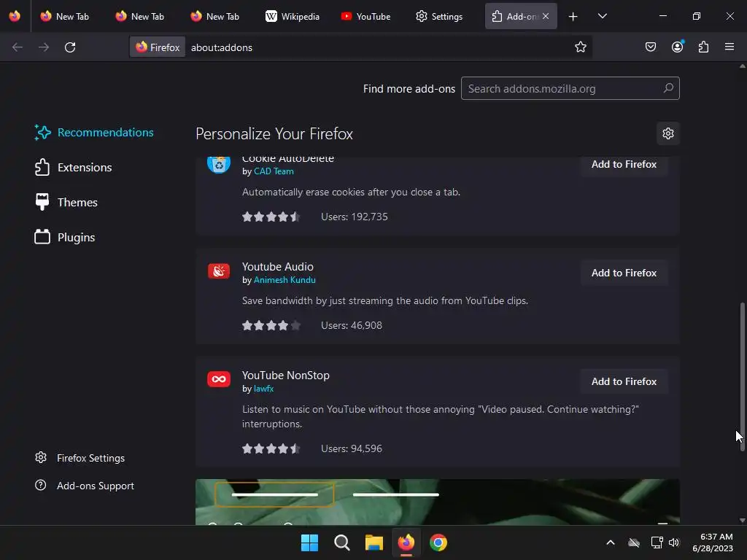Open lawfx author link
The height and width of the screenshot is (560, 747).
[263, 389]
